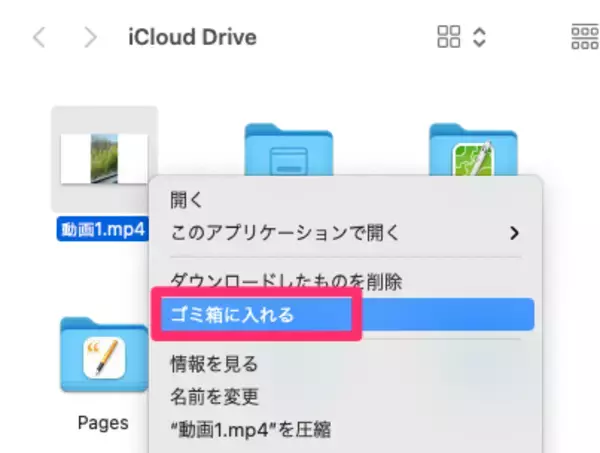The width and height of the screenshot is (600, 453).
Task: Select the Pages folder icon
Action: tap(104, 354)
